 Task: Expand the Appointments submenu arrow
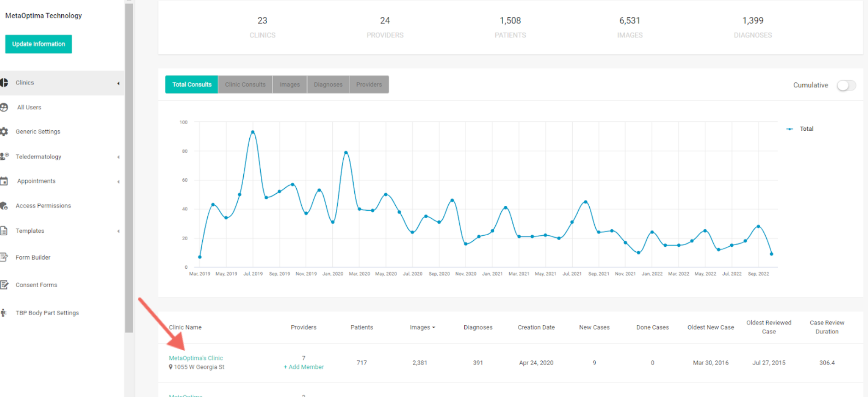[x=118, y=182]
